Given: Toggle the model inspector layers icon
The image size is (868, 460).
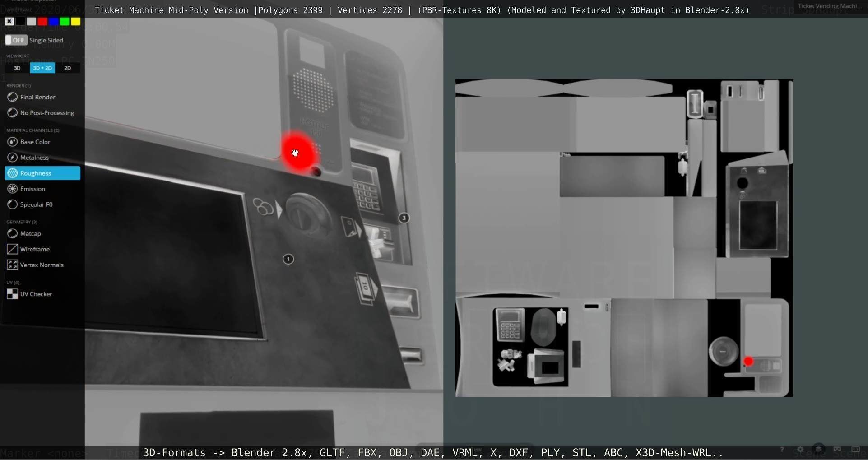Looking at the screenshot, I should (819, 450).
